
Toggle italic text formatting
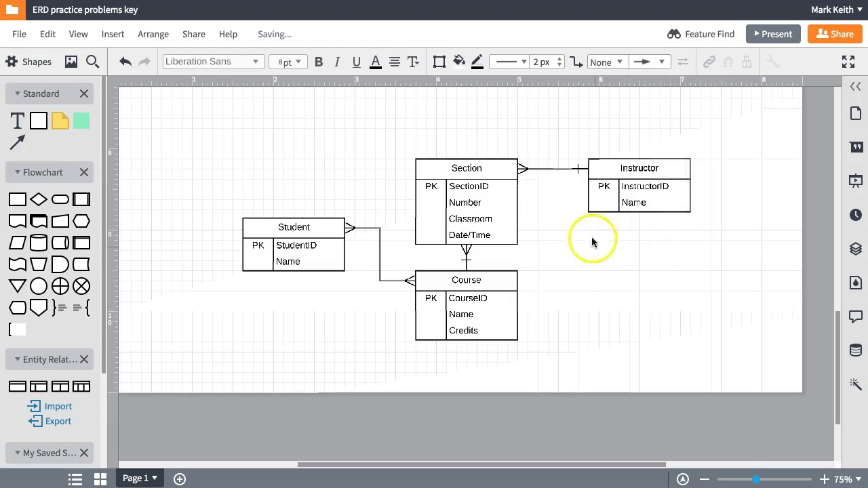[337, 62]
